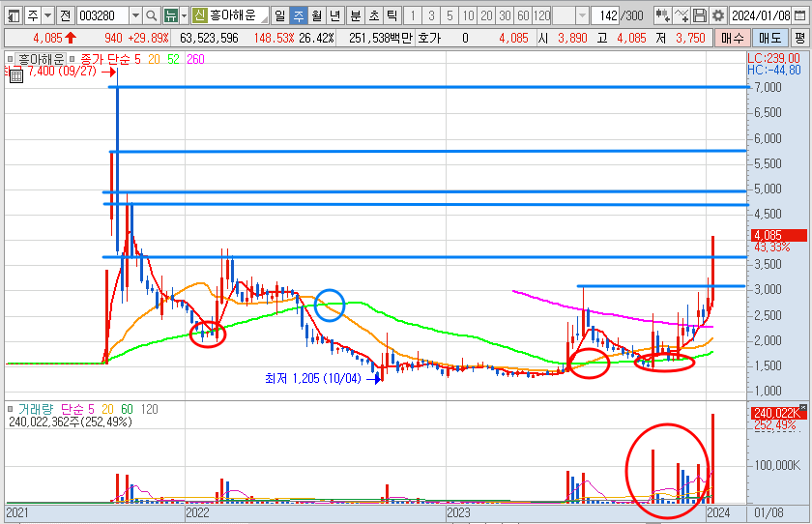The width and height of the screenshot is (812, 524).
Task: Click the 신 badge next to 흥아해운
Action: click(199, 15)
